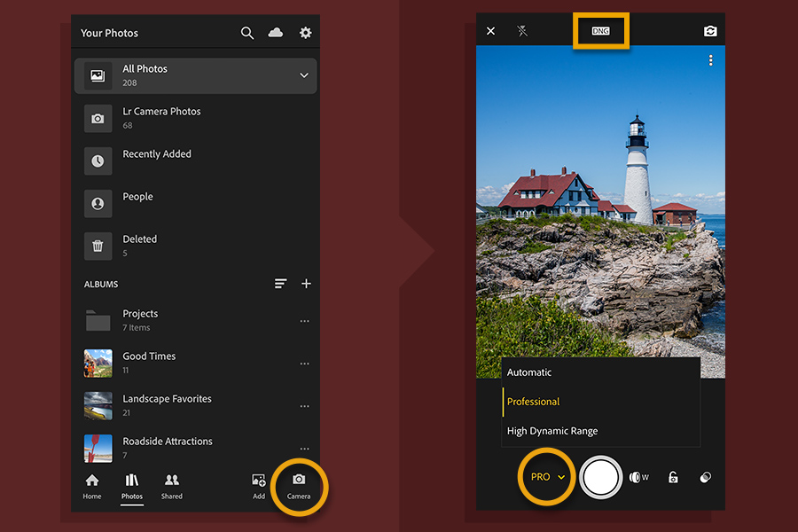
Task: Open the PRO mode dropdown
Action: pos(548,477)
